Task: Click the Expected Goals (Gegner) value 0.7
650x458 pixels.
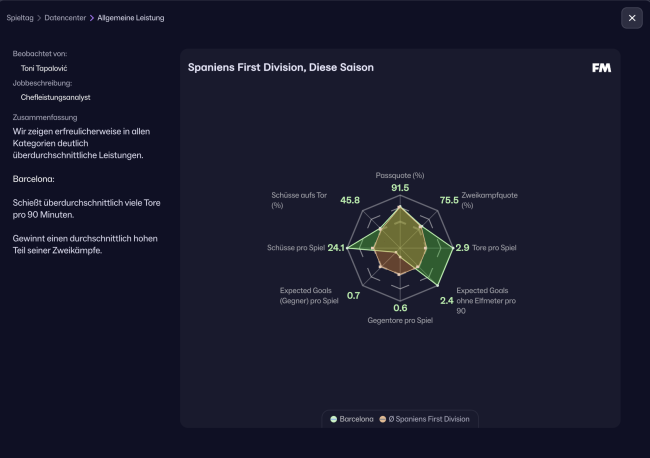Action: [354, 296]
